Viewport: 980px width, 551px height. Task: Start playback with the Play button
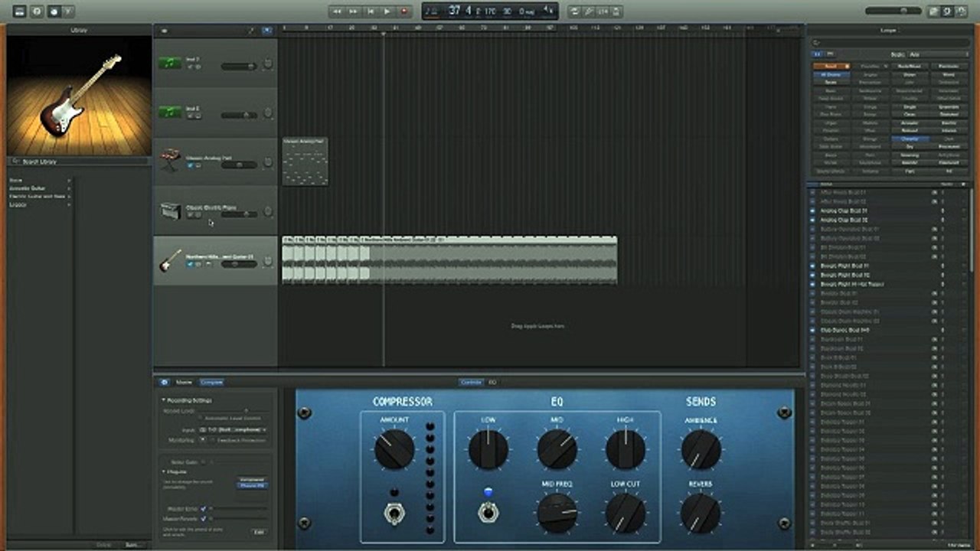click(387, 11)
